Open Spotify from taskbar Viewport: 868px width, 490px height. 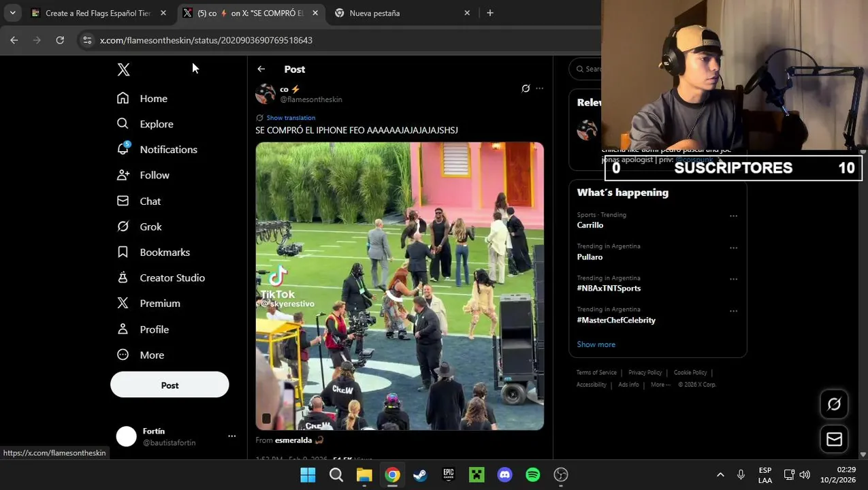pos(532,475)
